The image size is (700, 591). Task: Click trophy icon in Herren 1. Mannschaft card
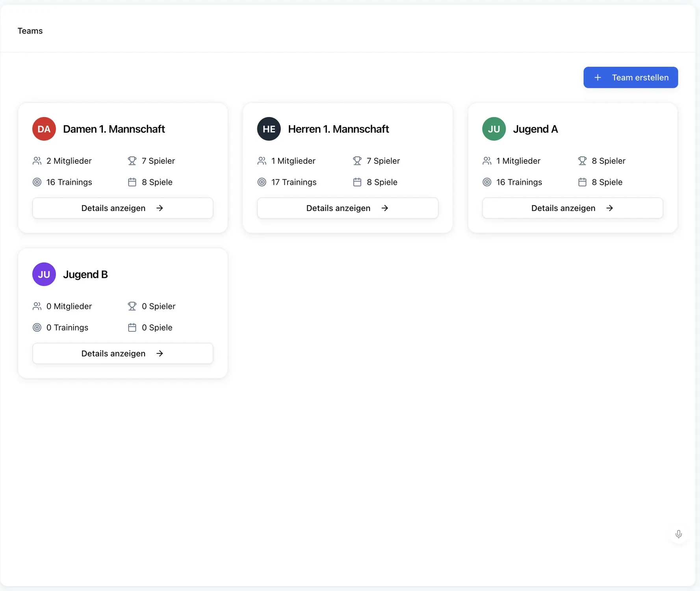357,161
